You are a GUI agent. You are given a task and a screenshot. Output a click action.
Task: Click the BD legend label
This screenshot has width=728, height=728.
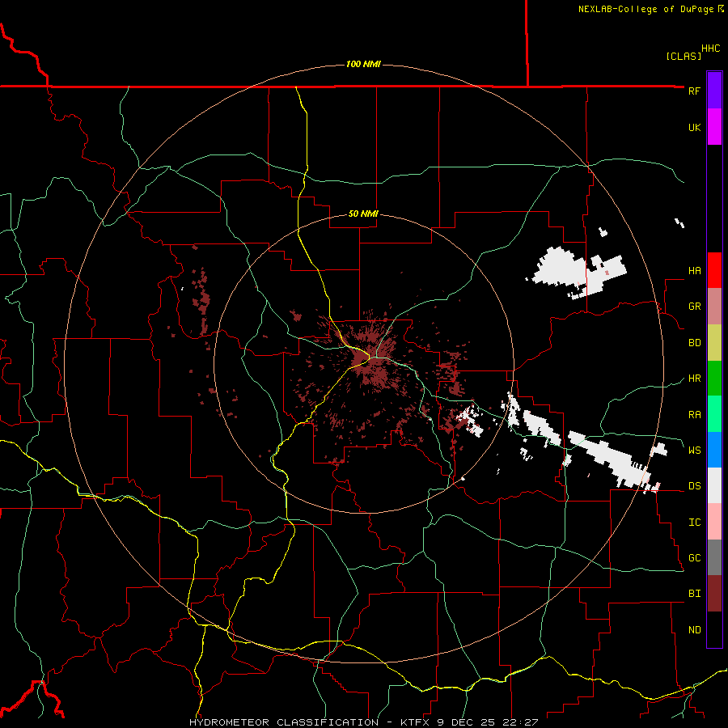[x=694, y=343]
